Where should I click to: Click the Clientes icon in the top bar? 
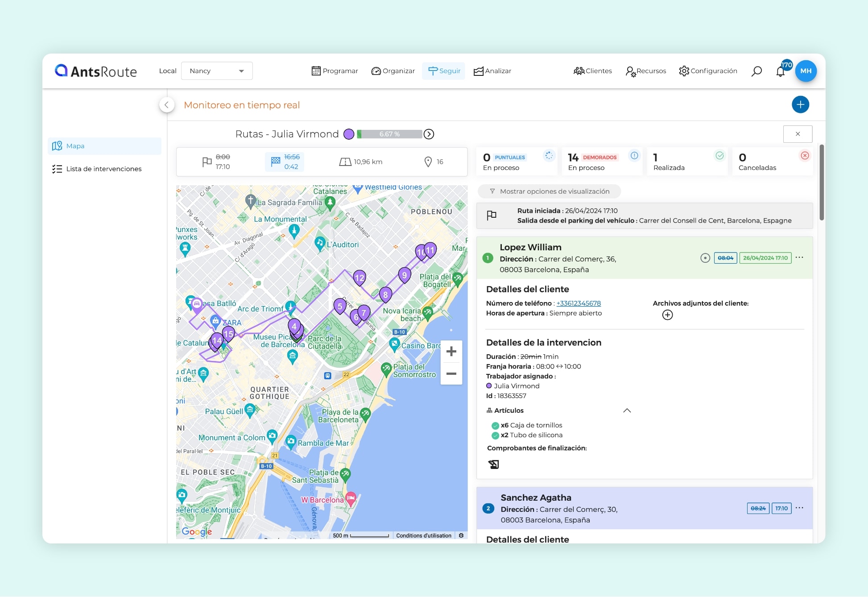click(x=579, y=71)
